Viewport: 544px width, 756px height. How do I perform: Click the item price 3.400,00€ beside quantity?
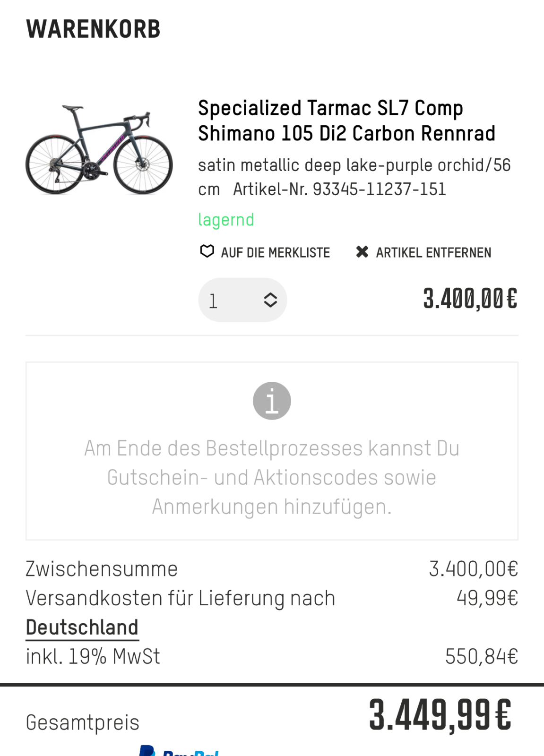click(470, 299)
